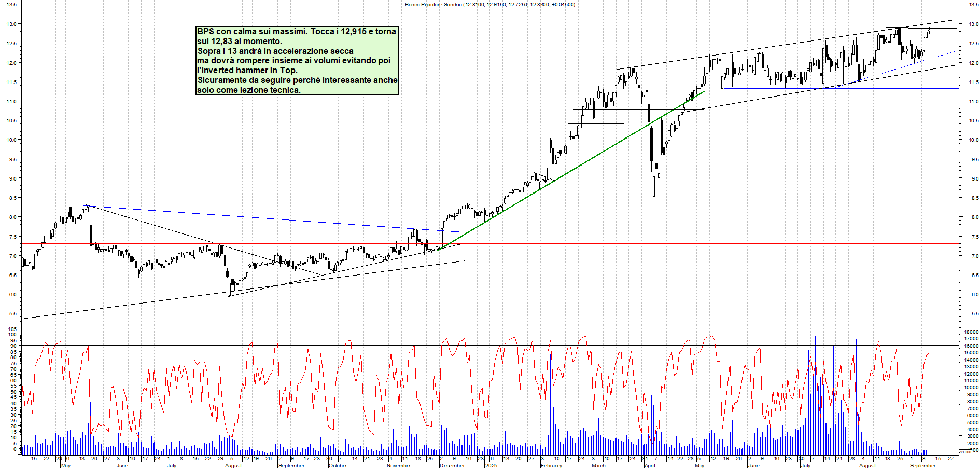
Task: Click right price axis value "13.5"
Action: pos(974,4)
